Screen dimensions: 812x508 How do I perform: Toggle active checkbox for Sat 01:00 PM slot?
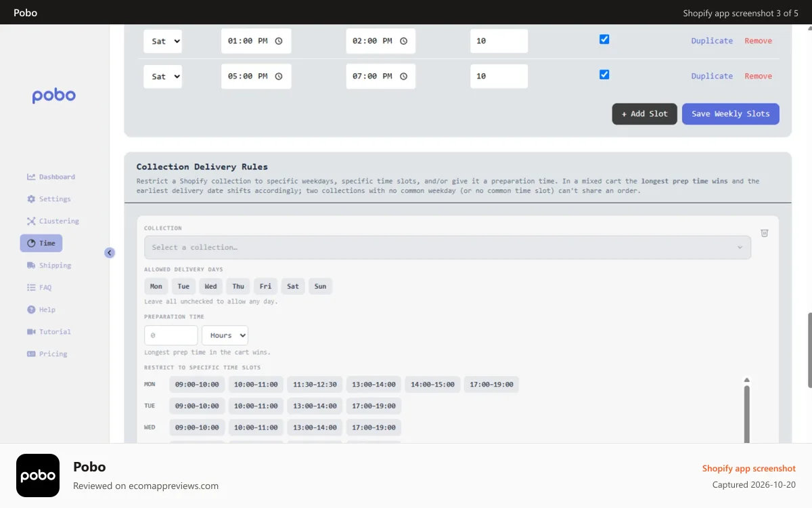coord(604,39)
